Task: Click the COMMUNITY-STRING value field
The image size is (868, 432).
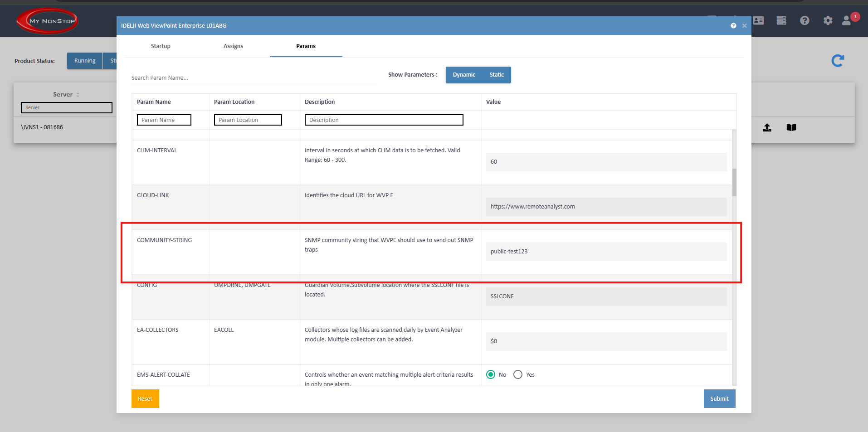Action: [606, 252]
